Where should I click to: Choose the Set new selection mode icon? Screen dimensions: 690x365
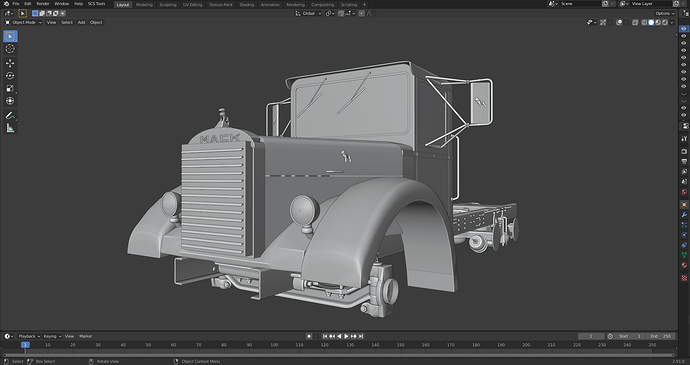(35, 13)
